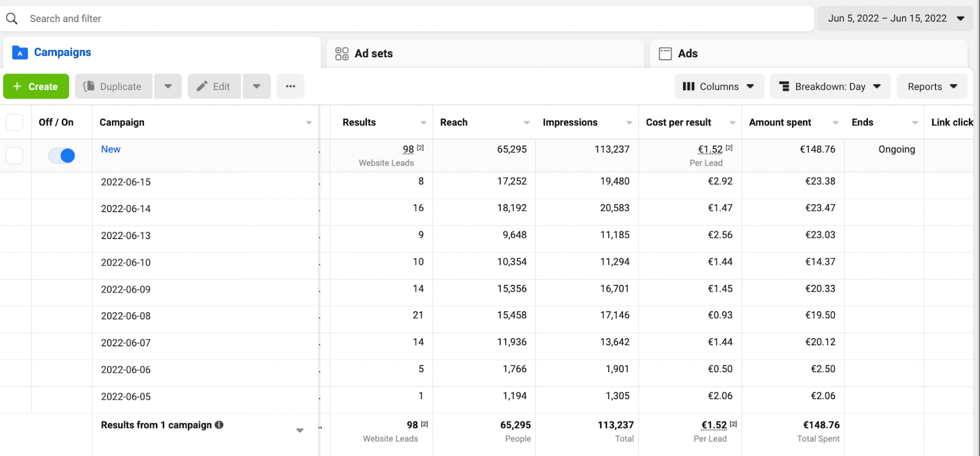Click the info icon beside Results from 1 campaign
The image size is (980, 456).
coord(219,425)
